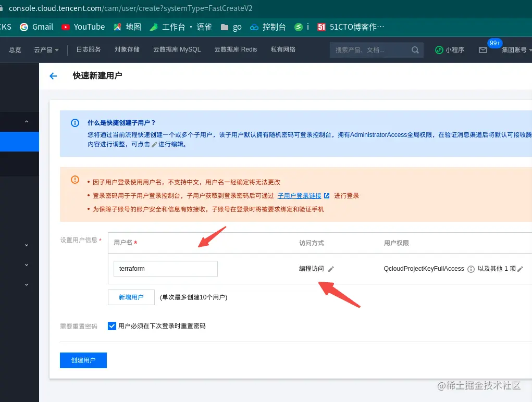Open the 小程序 mini program icon
This screenshot has width=532, height=402.
pos(439,50)
